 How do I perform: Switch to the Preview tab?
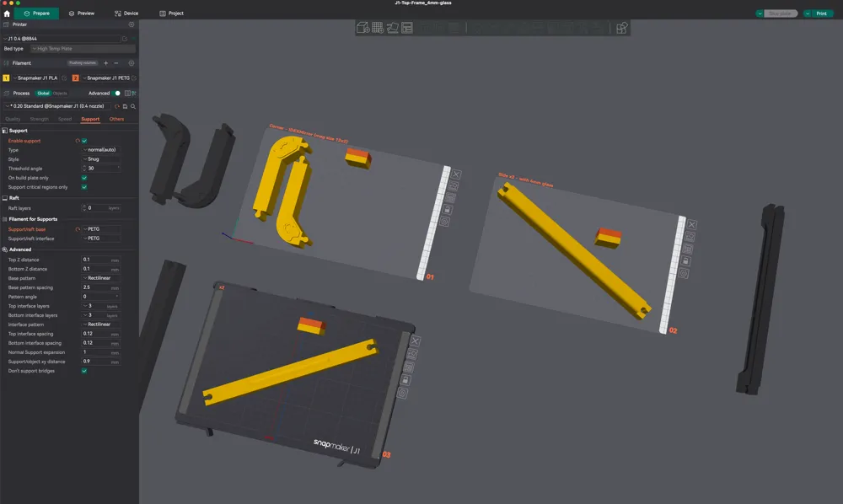(81, 13)
